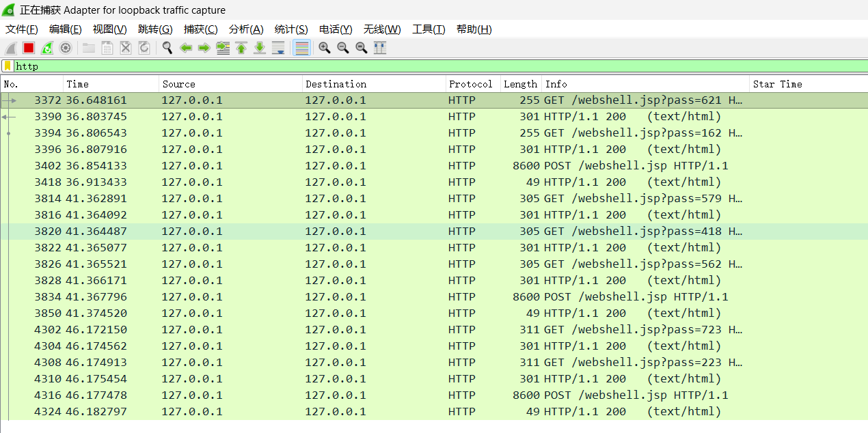Open the 捕获(C) capture menu
868x433 pixels.
pyautogui.click(x=200, y=29)
